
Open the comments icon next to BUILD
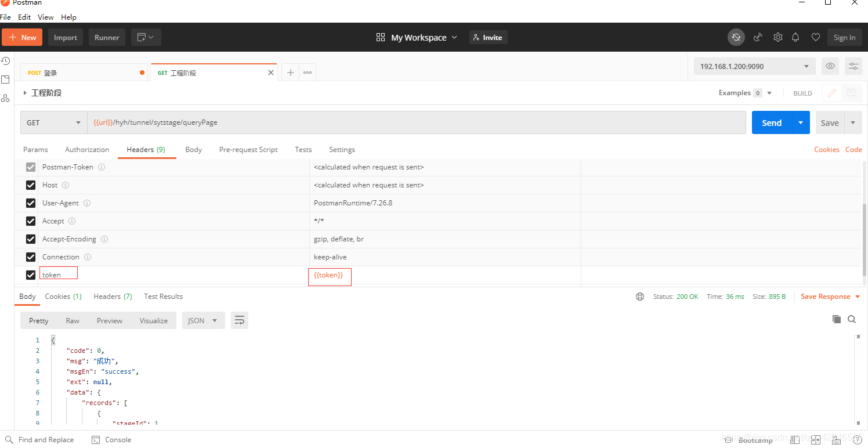(x=851, y=93)
